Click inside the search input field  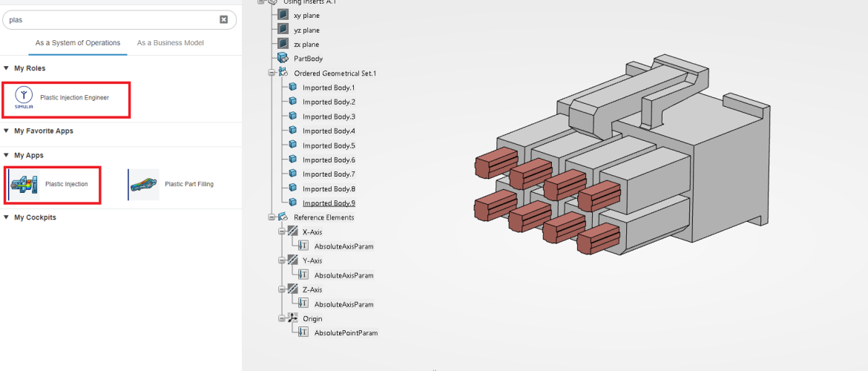click(111, 20)
